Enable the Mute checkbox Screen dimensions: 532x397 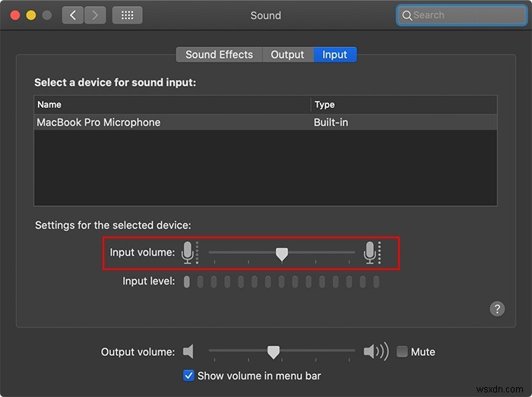point(402,352)
